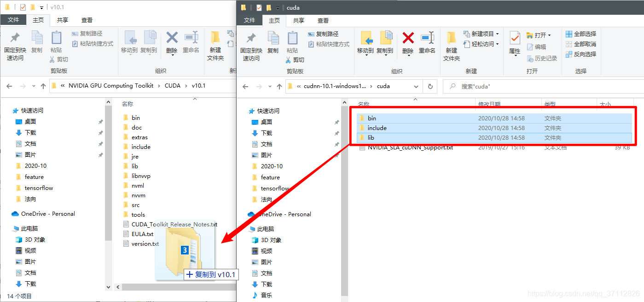This screenshot has height=302, width=644.
Task: Click Rename (重命名) in cuda window
Action: click(x=427, y=43)
